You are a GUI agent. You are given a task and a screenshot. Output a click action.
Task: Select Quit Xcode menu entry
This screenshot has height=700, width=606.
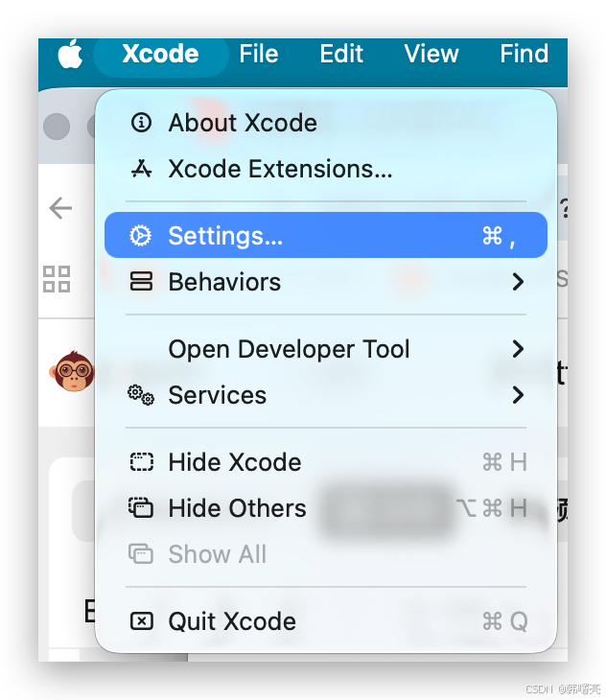[326, 621]
